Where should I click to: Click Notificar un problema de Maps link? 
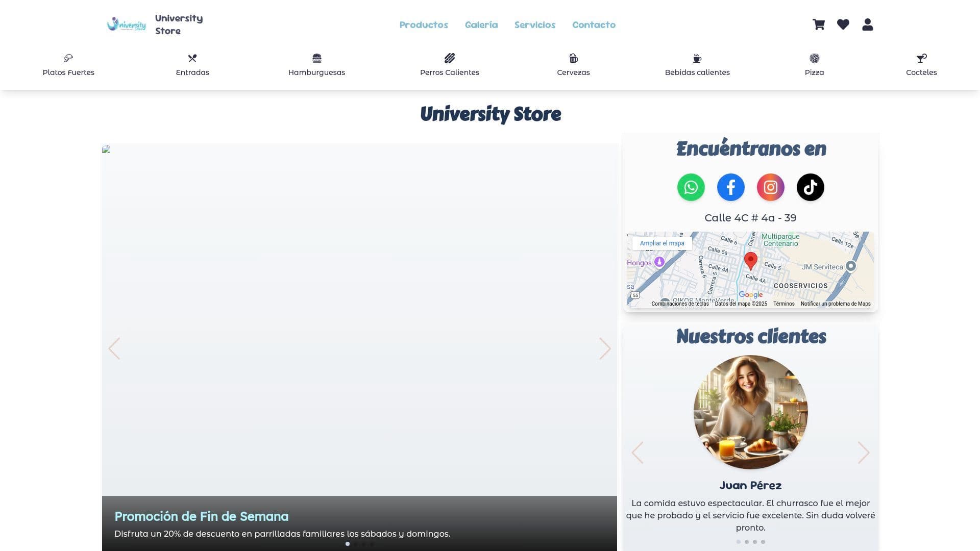pyautogui.click(x=836, y=304)
